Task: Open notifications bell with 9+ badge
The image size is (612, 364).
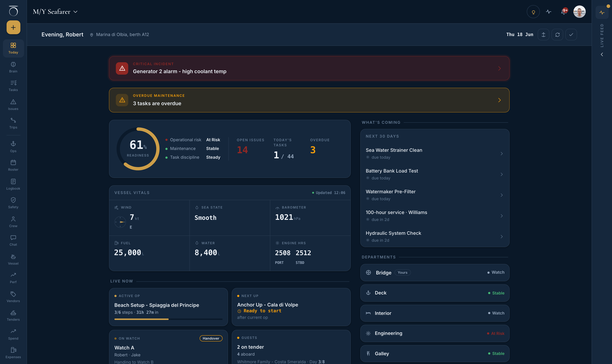Action: click(x=564, y=12)
